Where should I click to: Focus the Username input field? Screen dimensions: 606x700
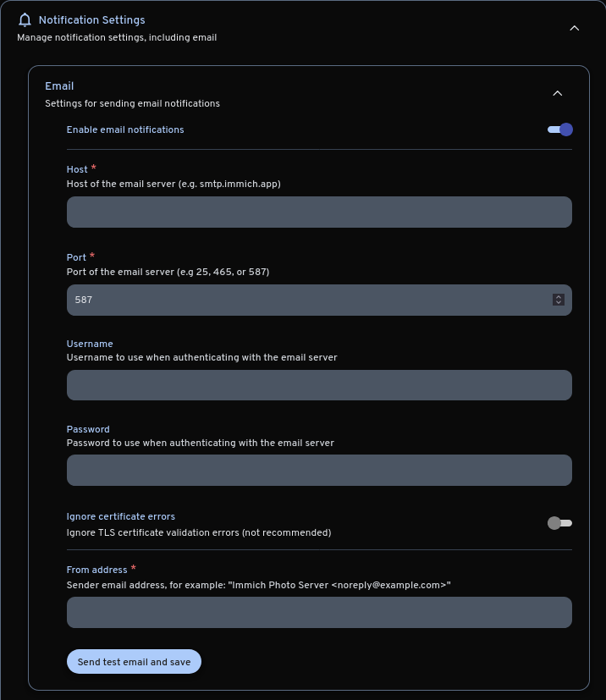319,385
